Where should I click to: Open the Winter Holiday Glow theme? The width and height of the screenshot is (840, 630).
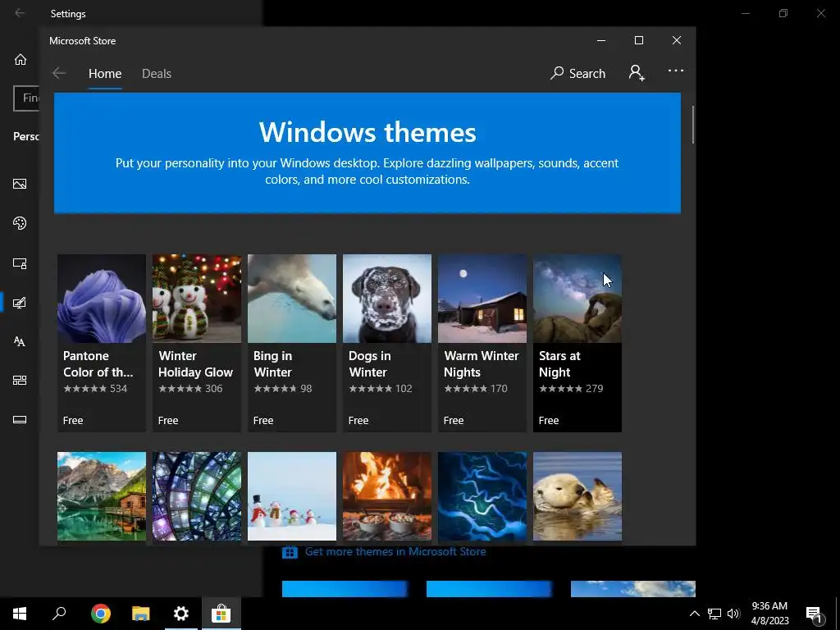pos(197,343)
